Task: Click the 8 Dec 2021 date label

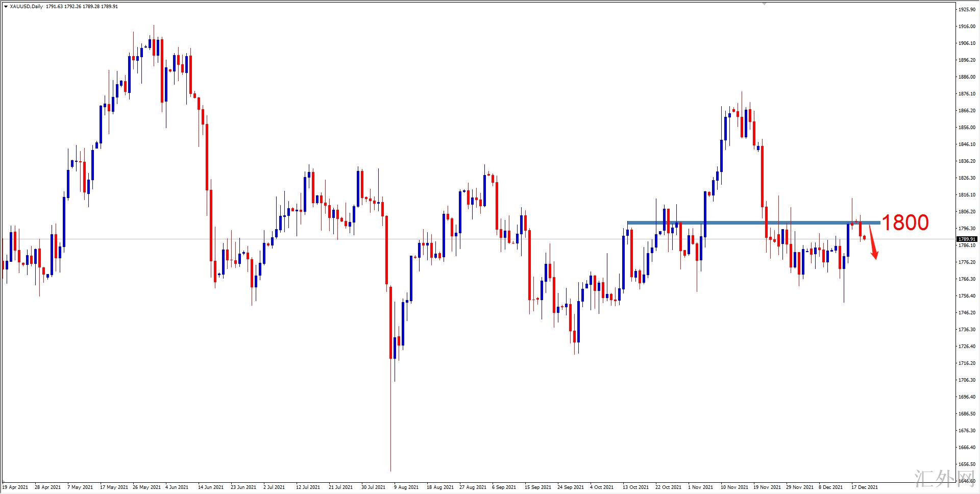Action: [x=830, y=487]
